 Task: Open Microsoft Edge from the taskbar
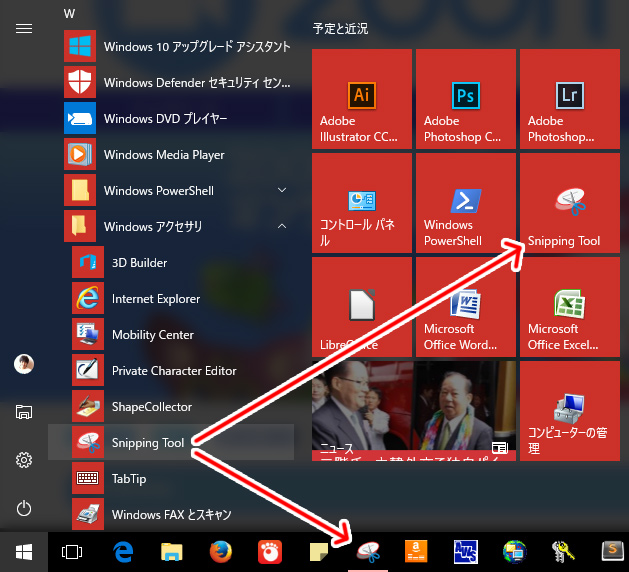(124, 551)
